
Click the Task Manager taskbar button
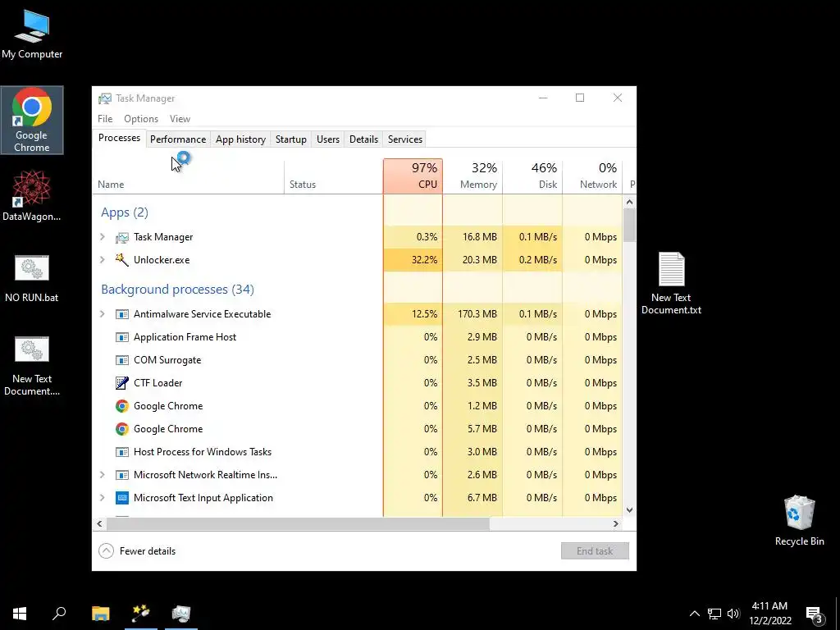click(x=181, y=614)
